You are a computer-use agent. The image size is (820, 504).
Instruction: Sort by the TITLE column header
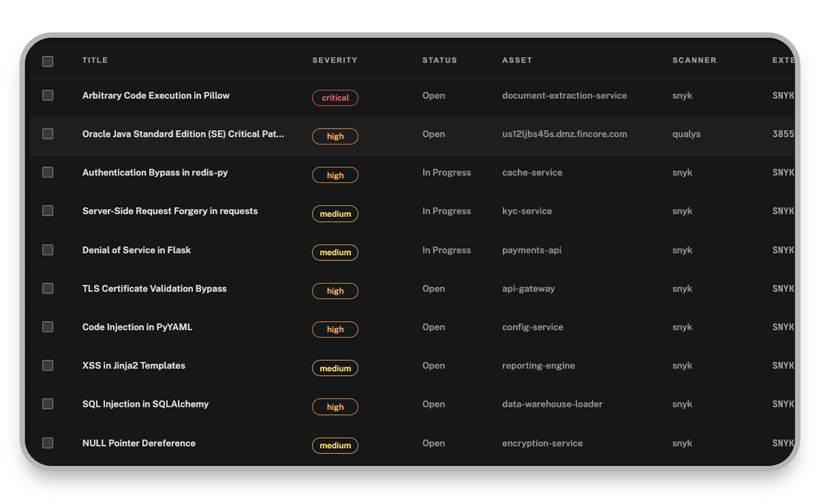point(95,60)
